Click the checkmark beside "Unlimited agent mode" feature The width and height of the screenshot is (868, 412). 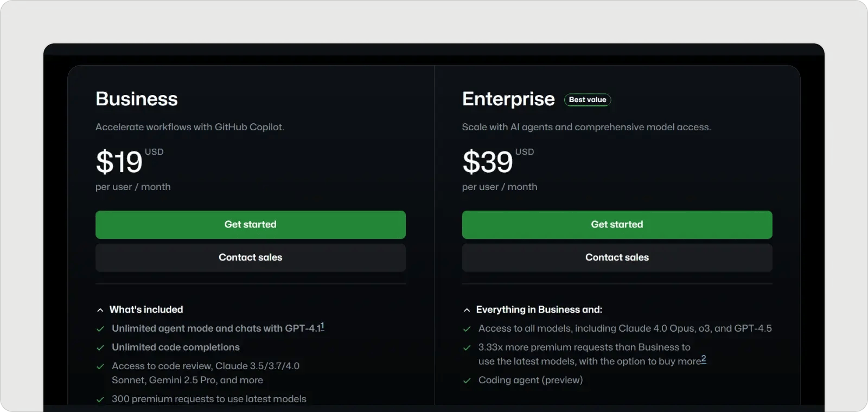(101, 328)
